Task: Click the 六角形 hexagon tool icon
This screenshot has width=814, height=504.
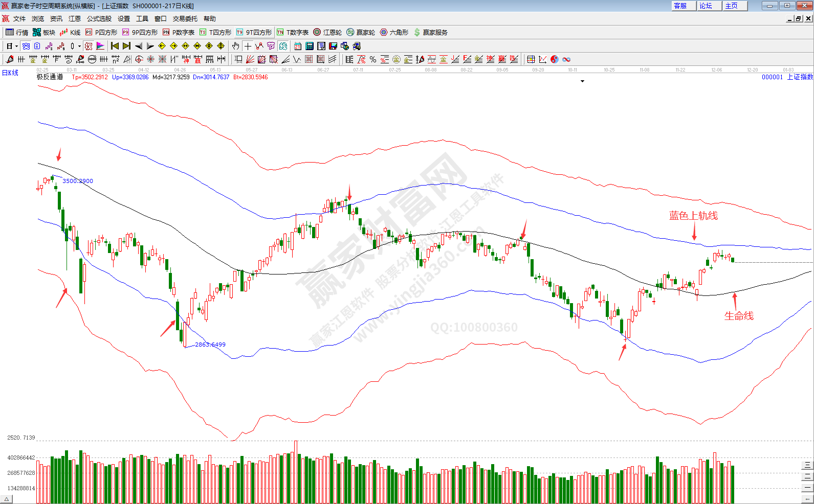Action: 394,32
